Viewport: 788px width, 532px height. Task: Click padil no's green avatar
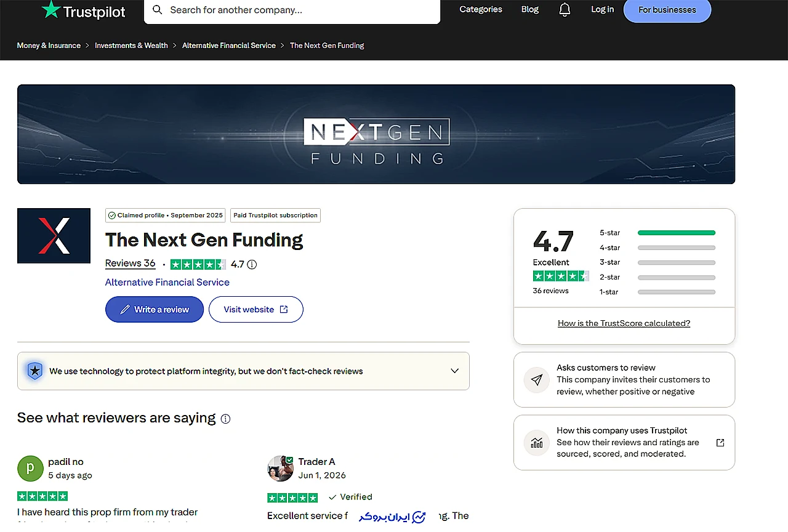click(30, 469)
